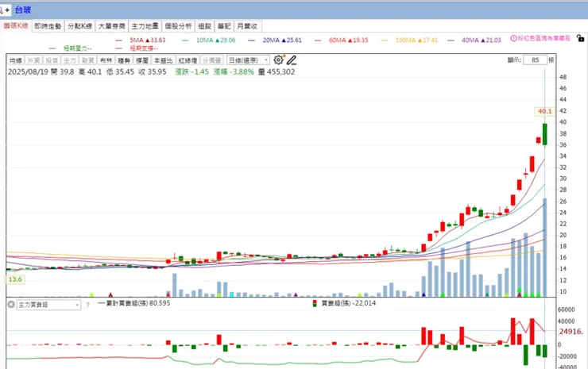The image size is (588, 369).
Task: Open the 追蹤 tab
Action: tap(205, 26)
